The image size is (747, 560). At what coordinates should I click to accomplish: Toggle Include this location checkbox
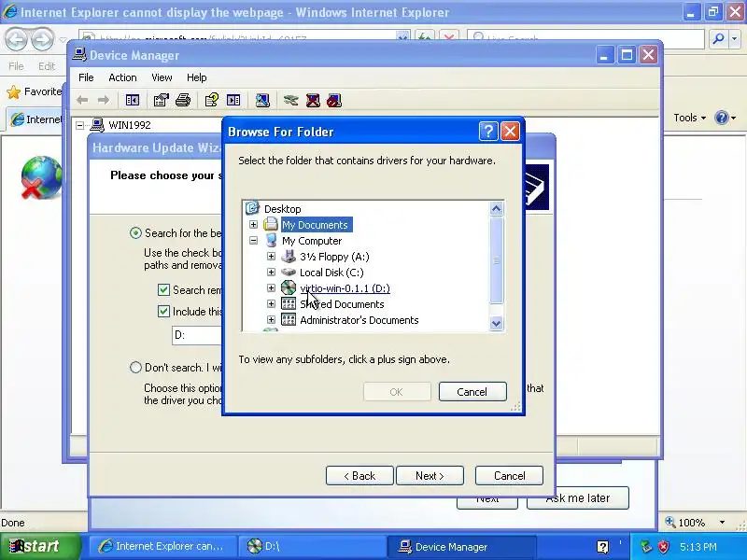tap(163, 311)
